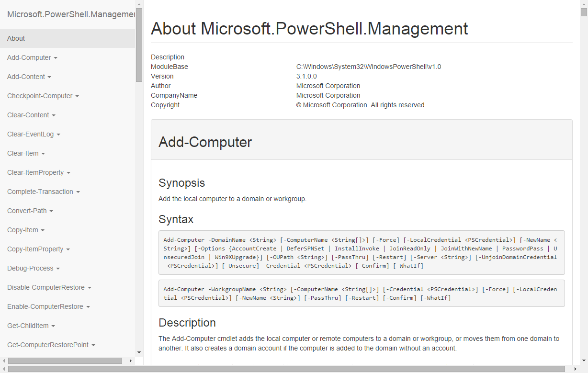This screenshot has height=373, width=588.
Task: Click the copyright notice text
Action: pyautogui.click(x=361, y=105)
